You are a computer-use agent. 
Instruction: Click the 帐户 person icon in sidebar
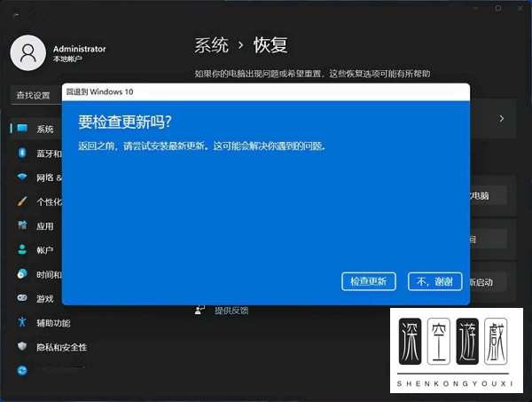(22, 249)
